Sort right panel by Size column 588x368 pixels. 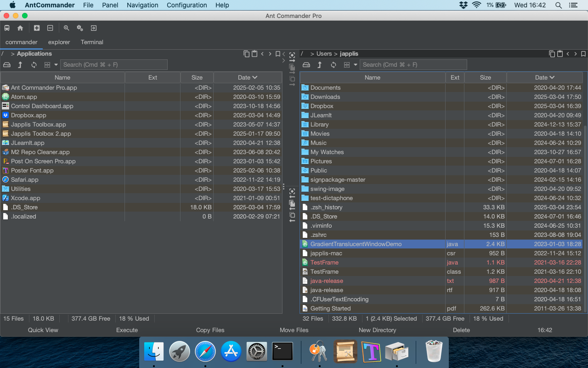point(486,78)
